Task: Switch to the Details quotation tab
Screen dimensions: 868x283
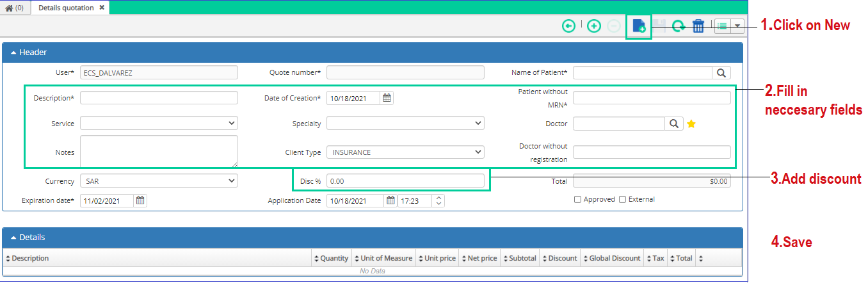Action: tap(66, 8)
